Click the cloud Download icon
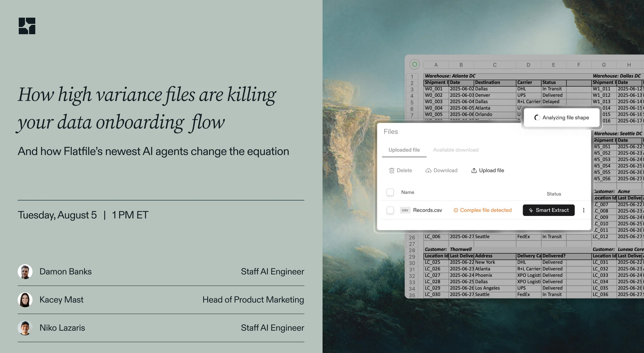The height and width of the screenshot is (353, 644). click(428, 170)
